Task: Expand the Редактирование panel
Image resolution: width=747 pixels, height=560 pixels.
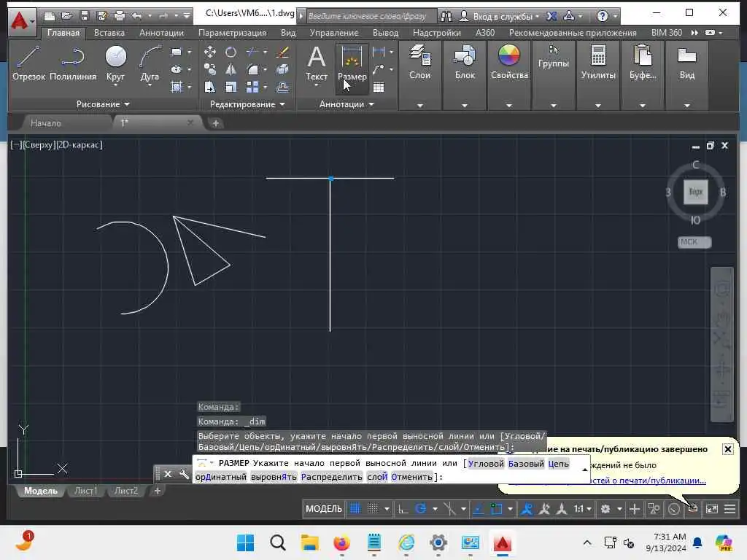Action: coord(247,104)
